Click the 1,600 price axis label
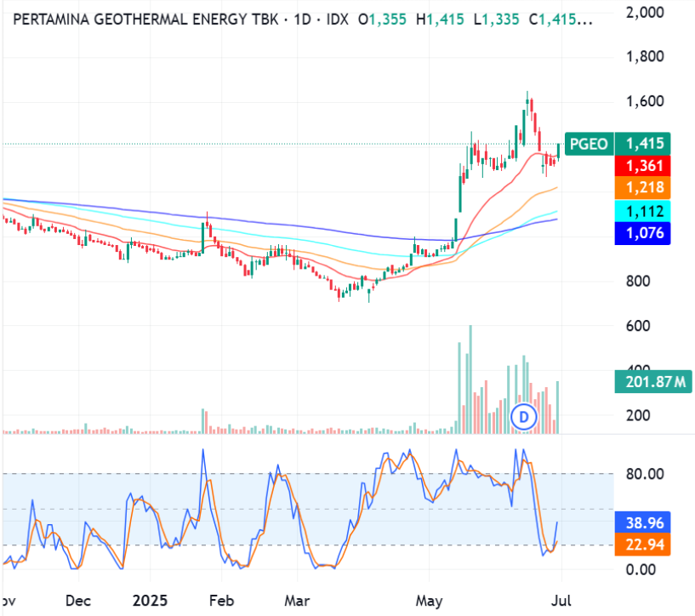Screen dimensions: 695x616 pos(645,101)
